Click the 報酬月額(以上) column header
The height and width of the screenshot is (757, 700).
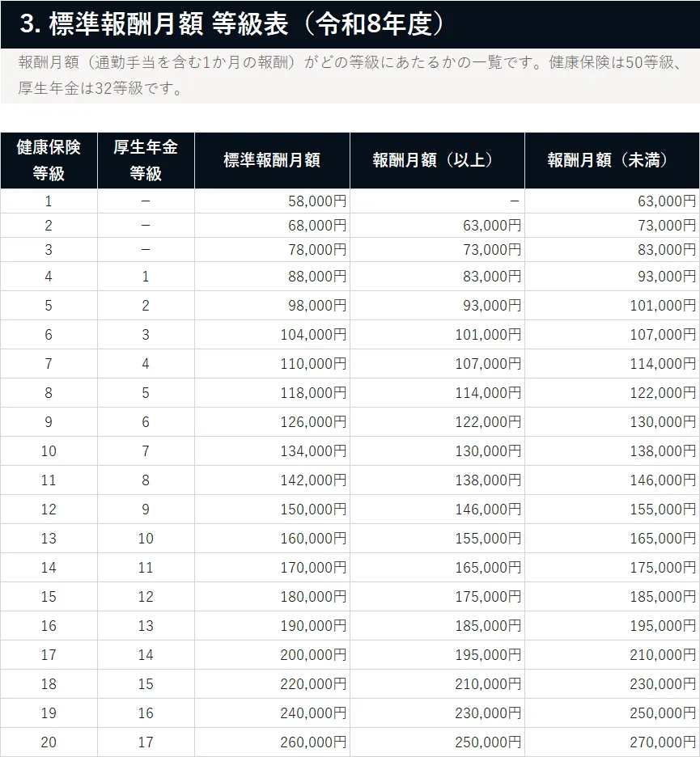click(x=437, y=160)
